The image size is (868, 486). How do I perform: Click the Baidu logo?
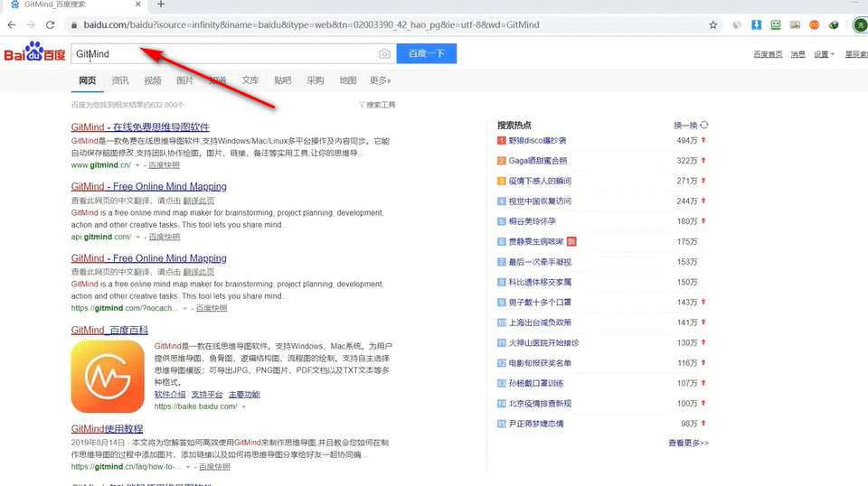click(x=35, y=51)
